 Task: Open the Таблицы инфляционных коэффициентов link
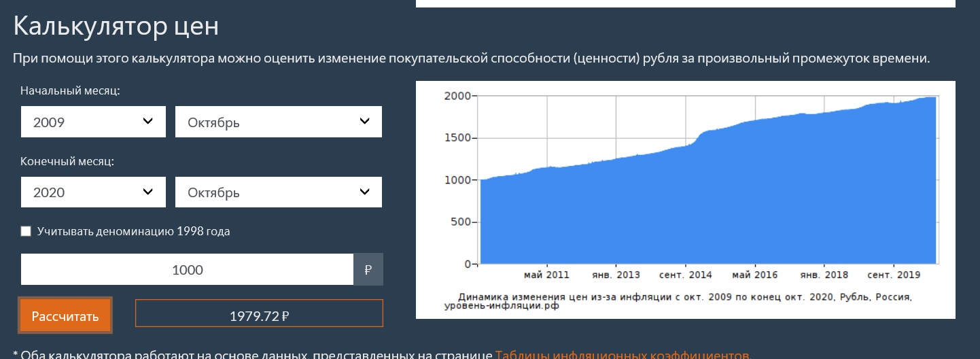coord(623,354)
